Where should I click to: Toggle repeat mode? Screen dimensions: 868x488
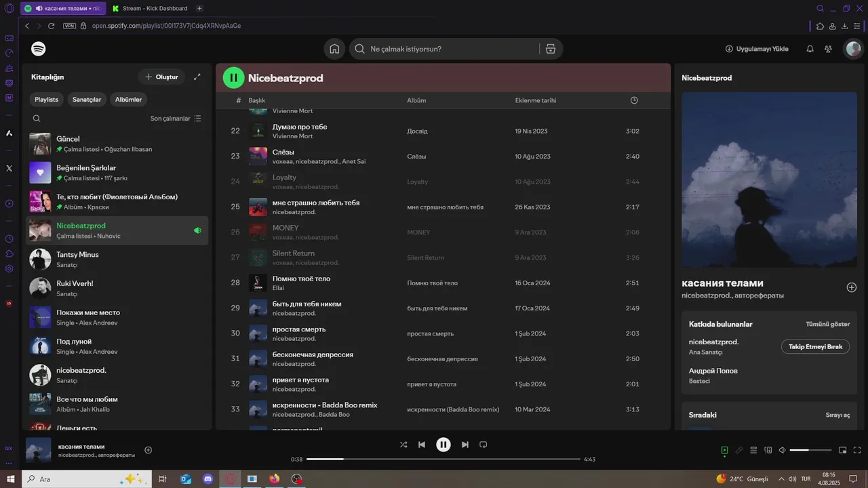484,445
